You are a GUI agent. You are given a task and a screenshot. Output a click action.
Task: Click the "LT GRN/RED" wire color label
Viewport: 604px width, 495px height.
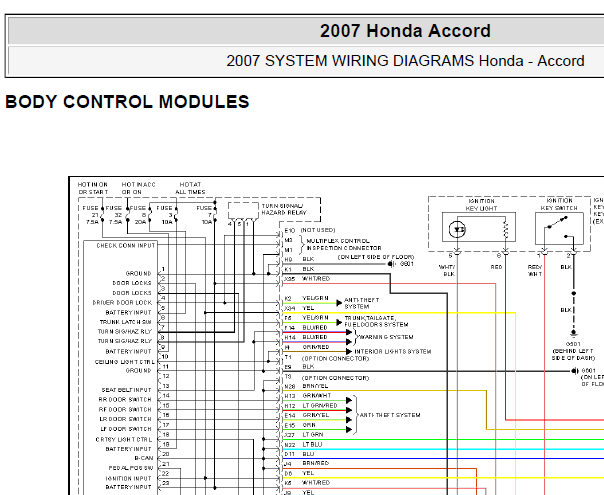(x=320, y=406)
